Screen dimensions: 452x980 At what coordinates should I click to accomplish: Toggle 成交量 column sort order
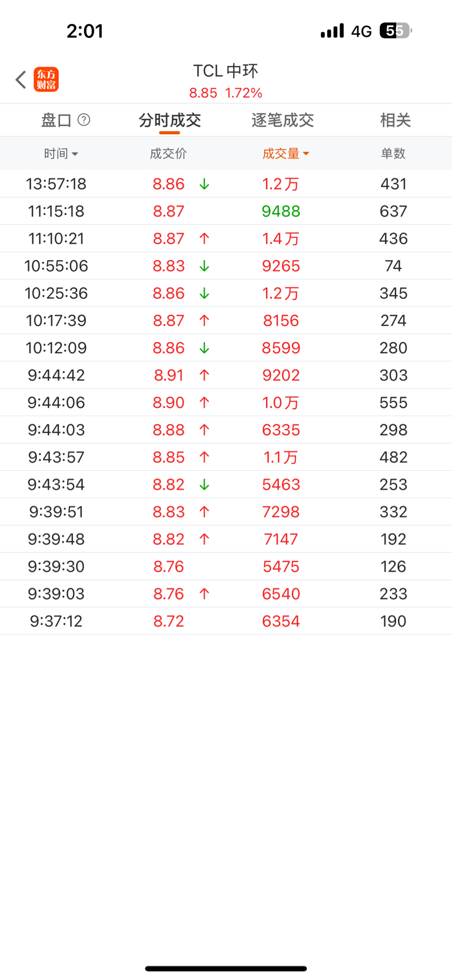coord(285,154)
